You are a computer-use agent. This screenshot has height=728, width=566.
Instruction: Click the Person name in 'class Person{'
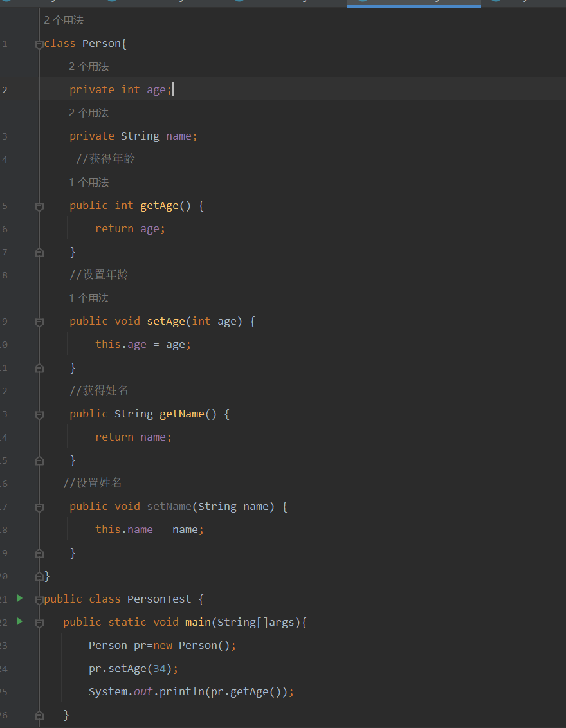click(x=102, y=44)
